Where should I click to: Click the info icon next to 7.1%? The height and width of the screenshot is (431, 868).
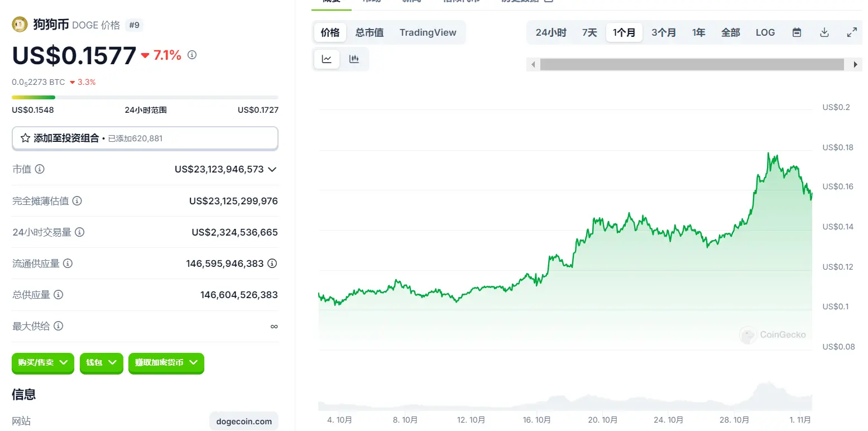[x=192, y=55]
